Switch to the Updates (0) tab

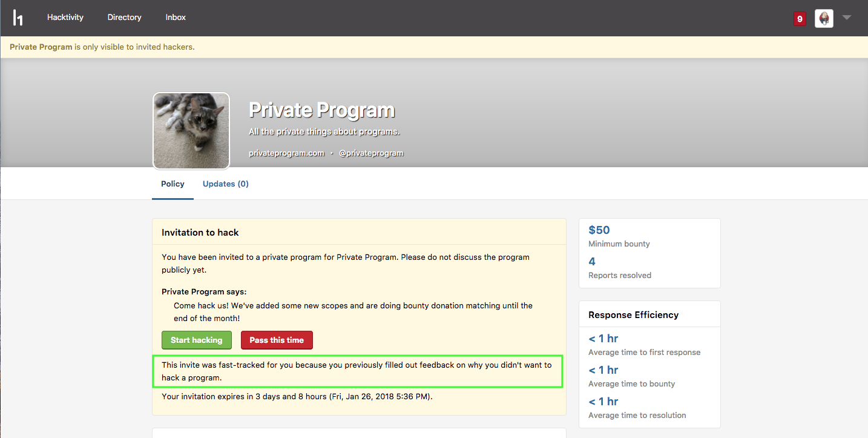pos(225,184)
